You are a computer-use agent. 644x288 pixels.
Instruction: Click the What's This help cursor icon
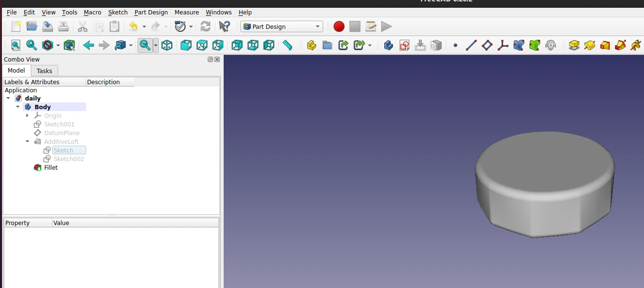point(224,26)
